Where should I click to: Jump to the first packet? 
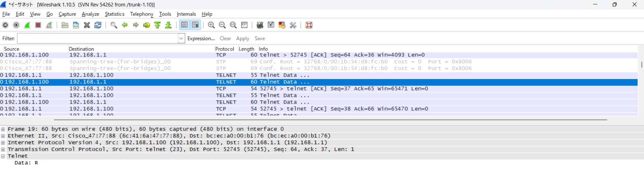158,25
